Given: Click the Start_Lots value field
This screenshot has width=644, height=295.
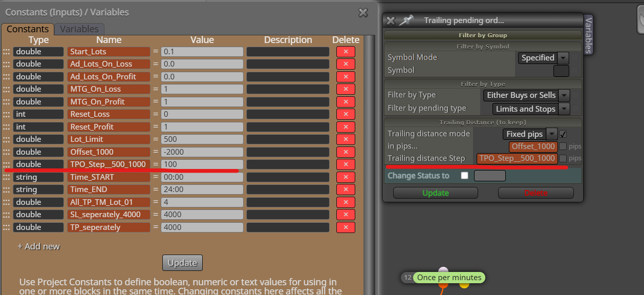Looking at the screenshot, I should point(202,52).
